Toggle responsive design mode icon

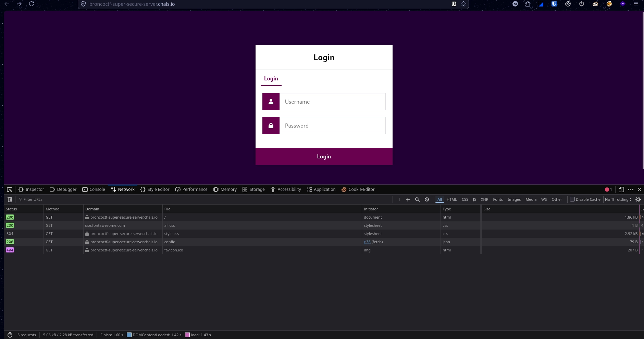[x=621, y=190]
